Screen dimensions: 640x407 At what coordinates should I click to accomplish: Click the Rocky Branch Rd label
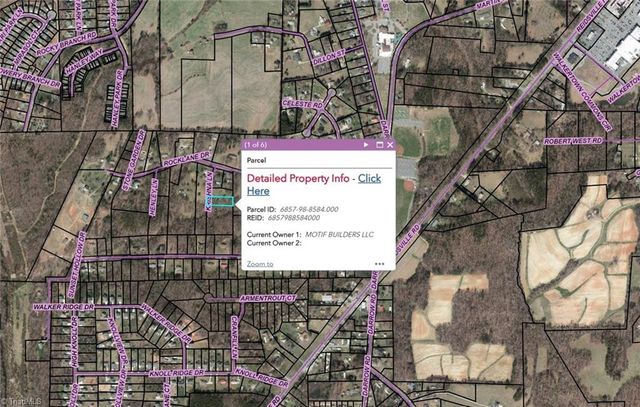[x=67, y=44]
